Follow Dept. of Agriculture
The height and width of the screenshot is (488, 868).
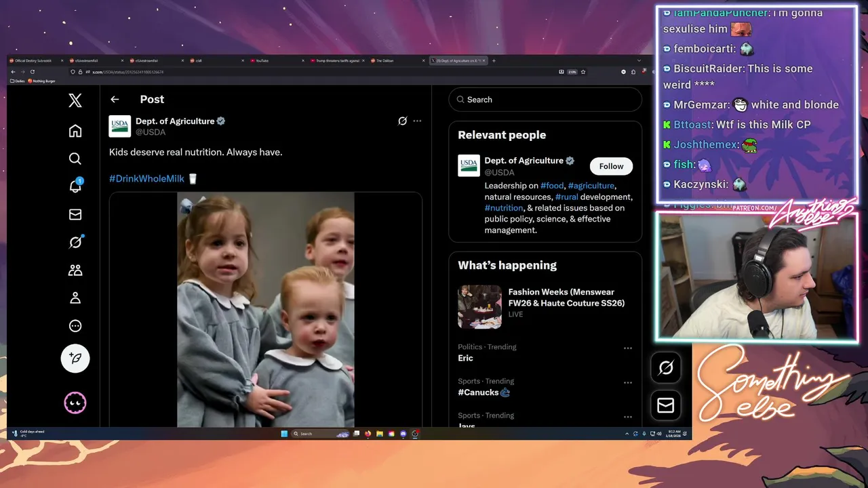[x=611, y=166]
